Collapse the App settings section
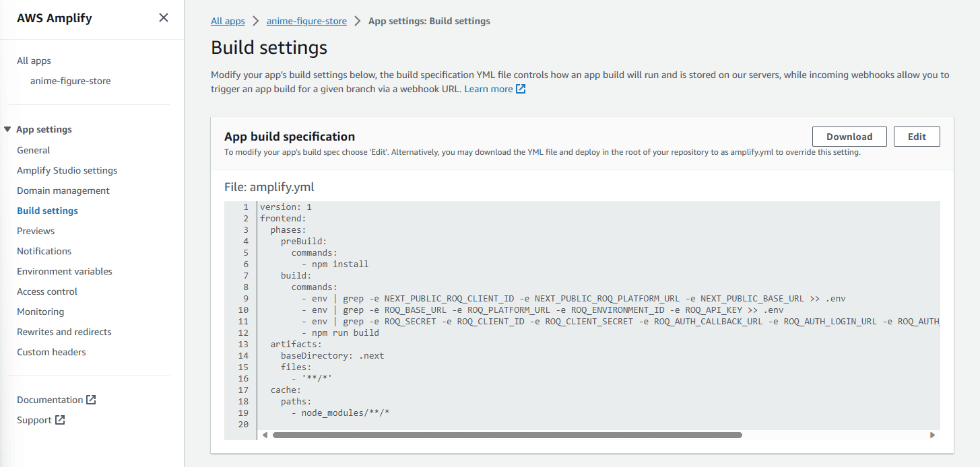This screenshot has height=467, width=980. [7, 129]
